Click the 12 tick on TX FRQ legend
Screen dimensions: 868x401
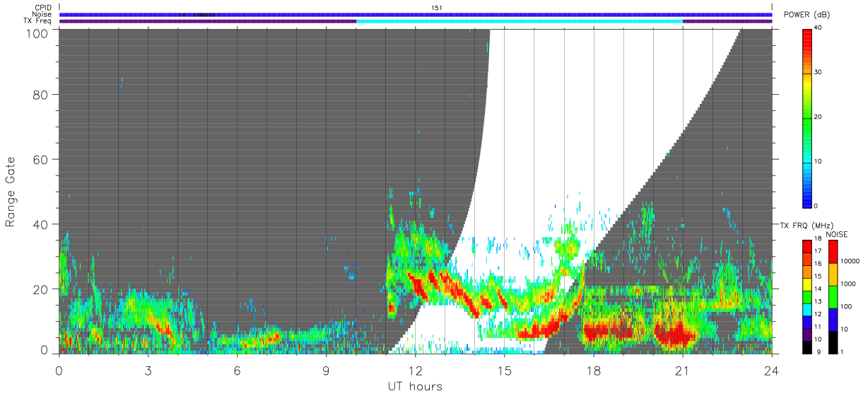tap(818, 314)
